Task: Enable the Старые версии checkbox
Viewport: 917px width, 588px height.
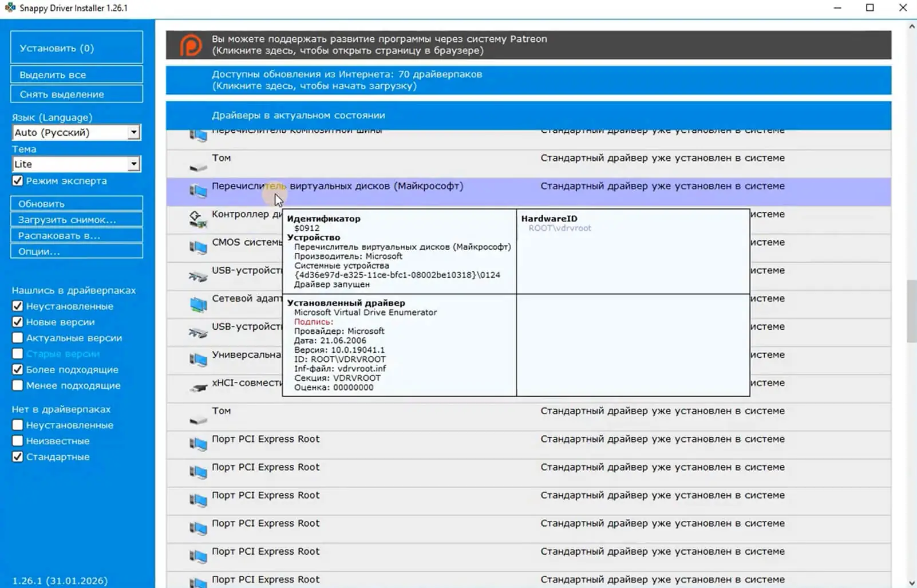Action: click(x=18, y=354)
